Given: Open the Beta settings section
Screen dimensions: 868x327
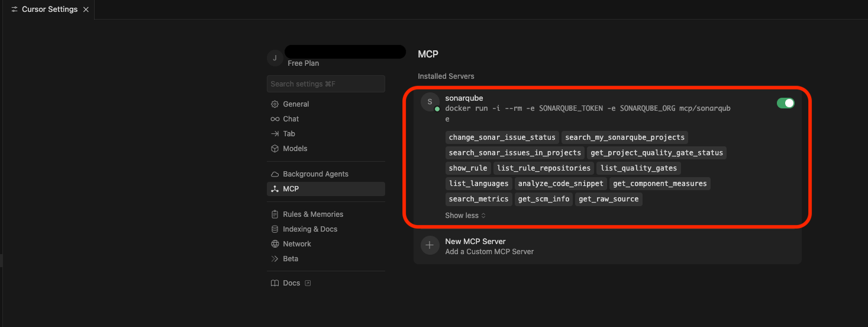Looking at the screenshot, I should pos(290,259).
